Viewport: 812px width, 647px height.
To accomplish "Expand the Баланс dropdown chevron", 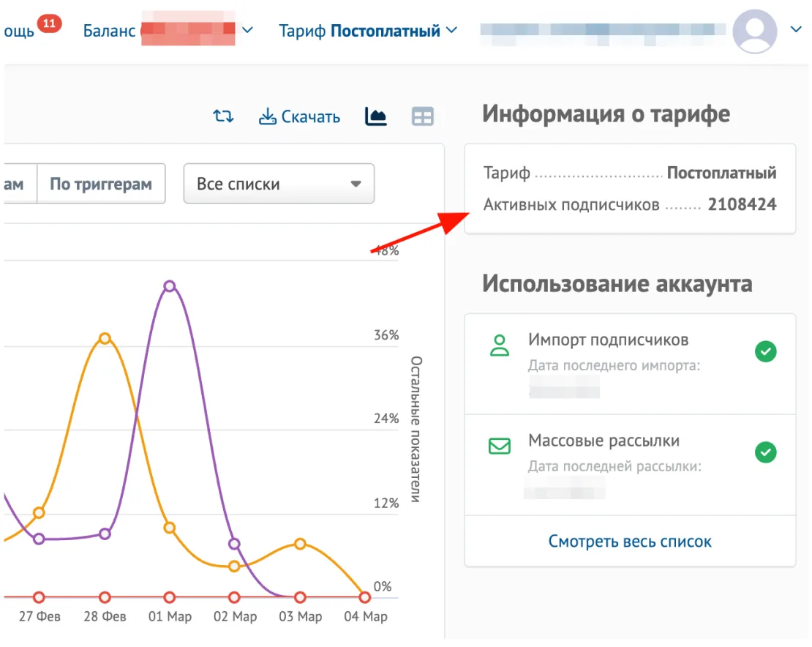I will 247,30.
